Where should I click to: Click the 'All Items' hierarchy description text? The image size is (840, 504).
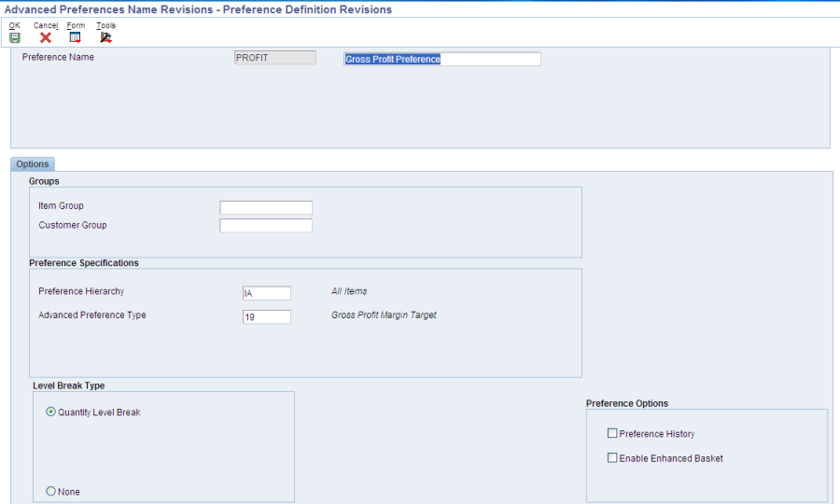(349, 291)
